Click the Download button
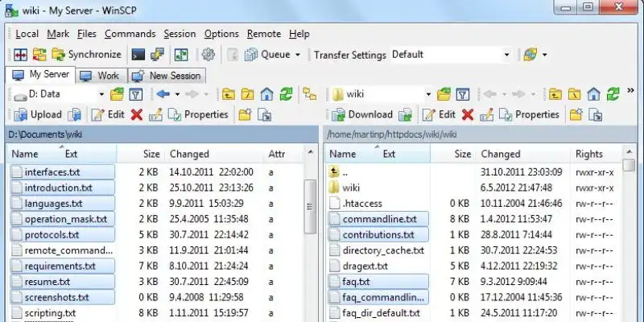This screenshot has height=322, width=644. pyautogui.click(x=363, y=114)
